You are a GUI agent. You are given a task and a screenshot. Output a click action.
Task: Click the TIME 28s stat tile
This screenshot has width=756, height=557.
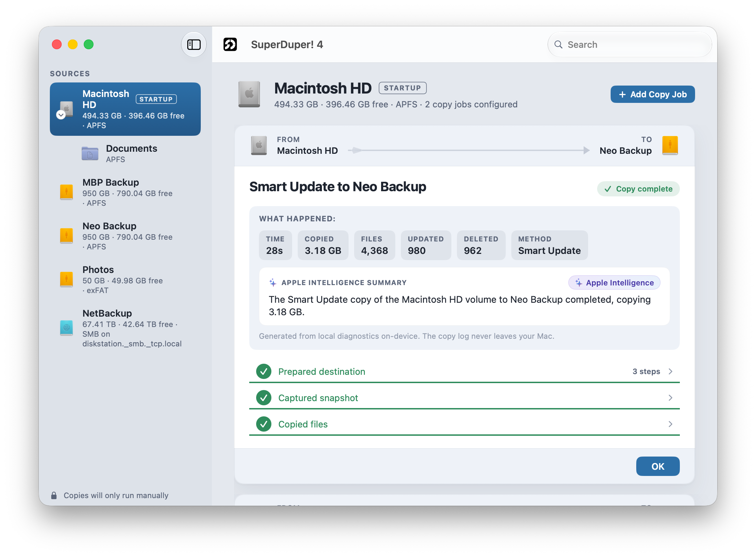pyautogui.click(x=275, y=245)
